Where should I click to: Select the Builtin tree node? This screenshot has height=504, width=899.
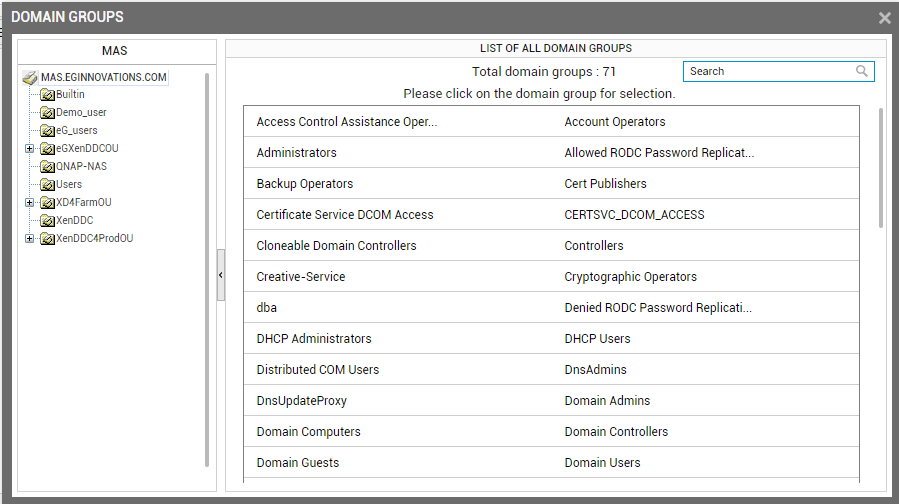point(70,94)
